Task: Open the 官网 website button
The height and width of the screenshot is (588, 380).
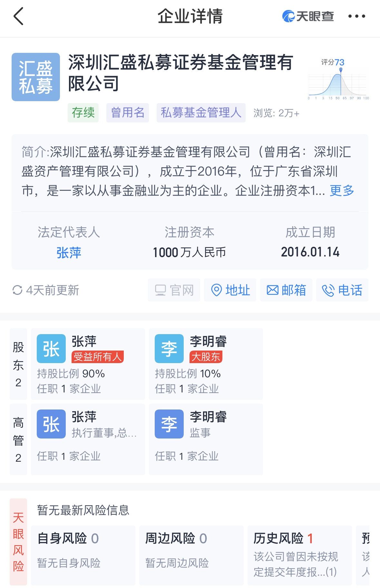Action: click(x=174, y=290)
